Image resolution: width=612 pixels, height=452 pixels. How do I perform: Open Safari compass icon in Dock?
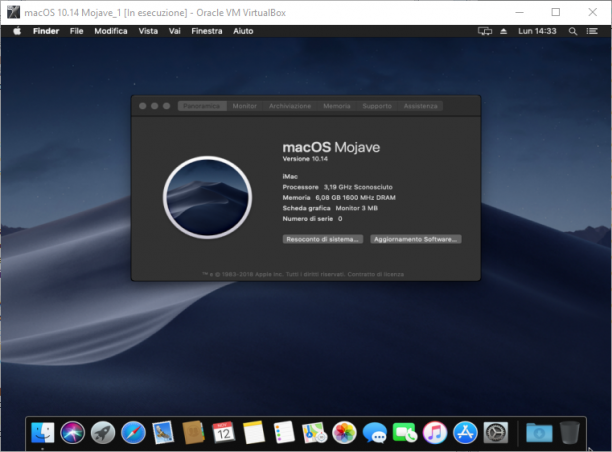[x=133, y=433]
